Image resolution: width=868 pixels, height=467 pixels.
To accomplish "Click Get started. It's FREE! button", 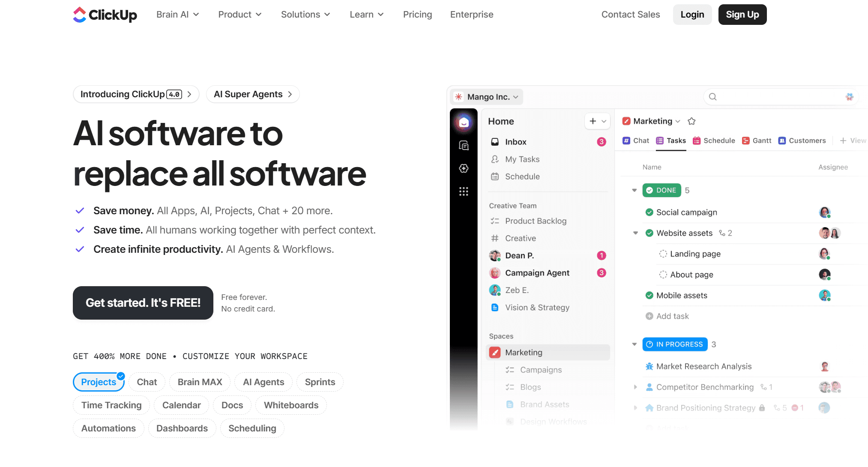I will (143, 303).
